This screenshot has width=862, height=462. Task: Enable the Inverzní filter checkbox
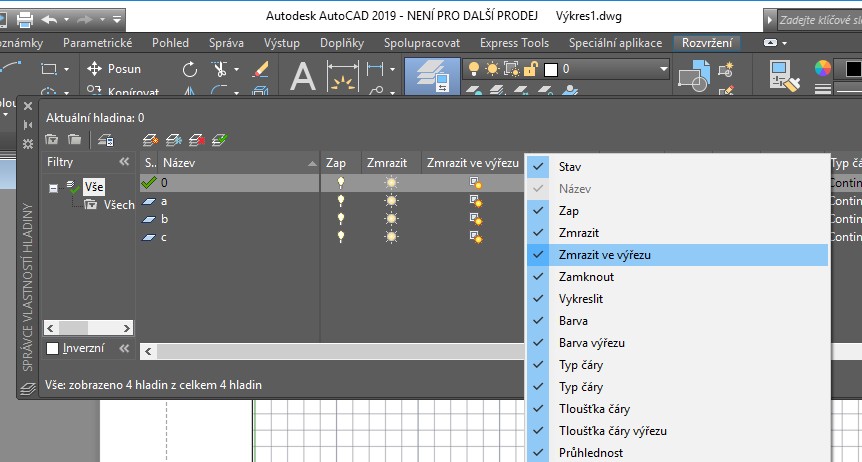click(53, 348)
